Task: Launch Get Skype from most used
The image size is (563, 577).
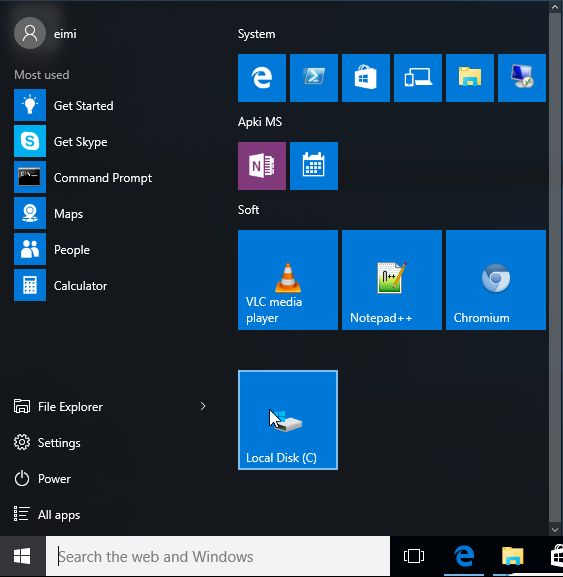Action: click(x=110, y=141)
